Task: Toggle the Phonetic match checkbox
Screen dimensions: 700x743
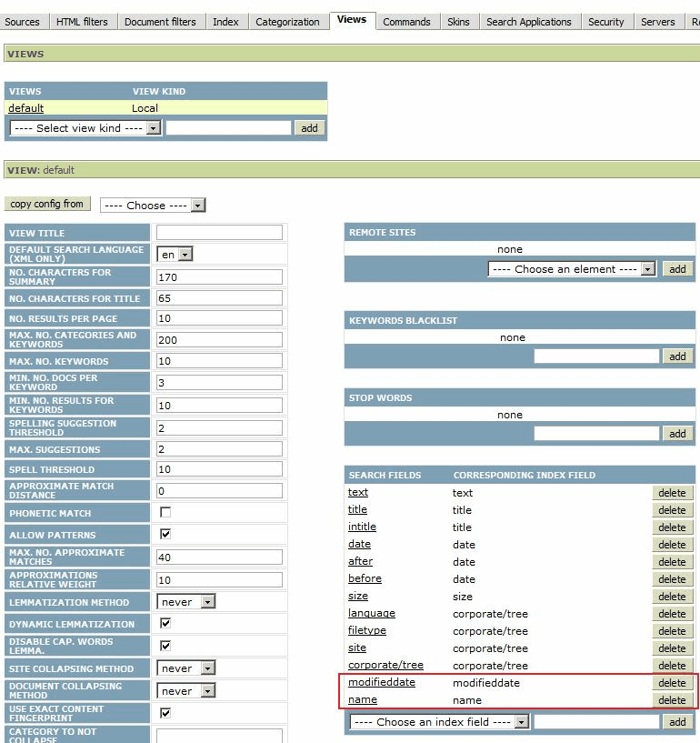Action: pos(165,512)
